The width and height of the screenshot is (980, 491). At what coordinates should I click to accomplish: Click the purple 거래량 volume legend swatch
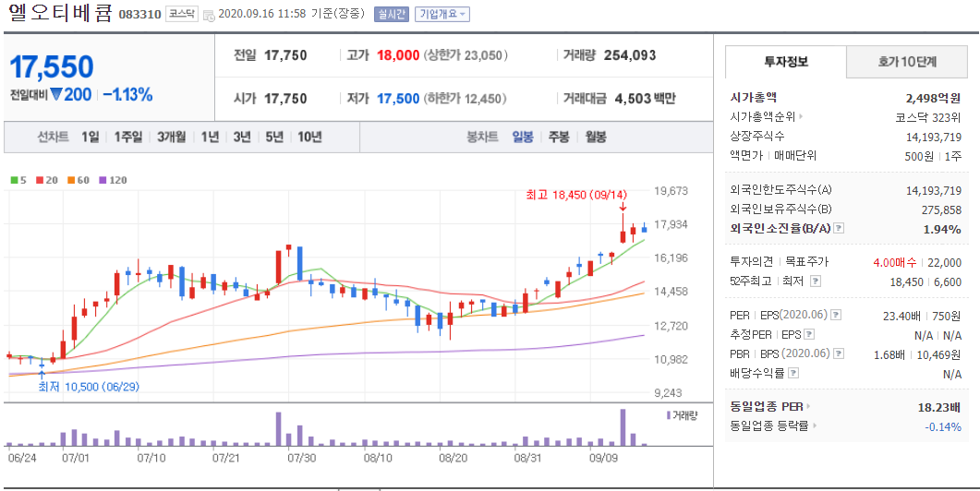point(670,414)
